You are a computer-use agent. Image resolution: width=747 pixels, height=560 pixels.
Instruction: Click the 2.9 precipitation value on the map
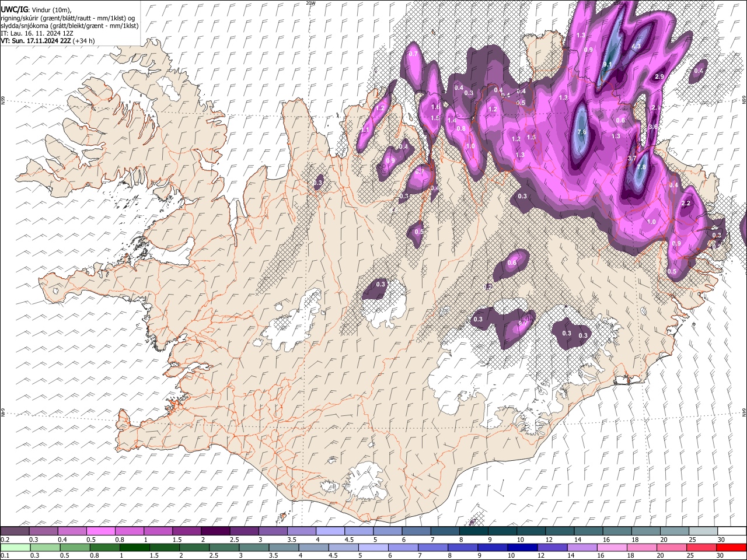(660, 77)
